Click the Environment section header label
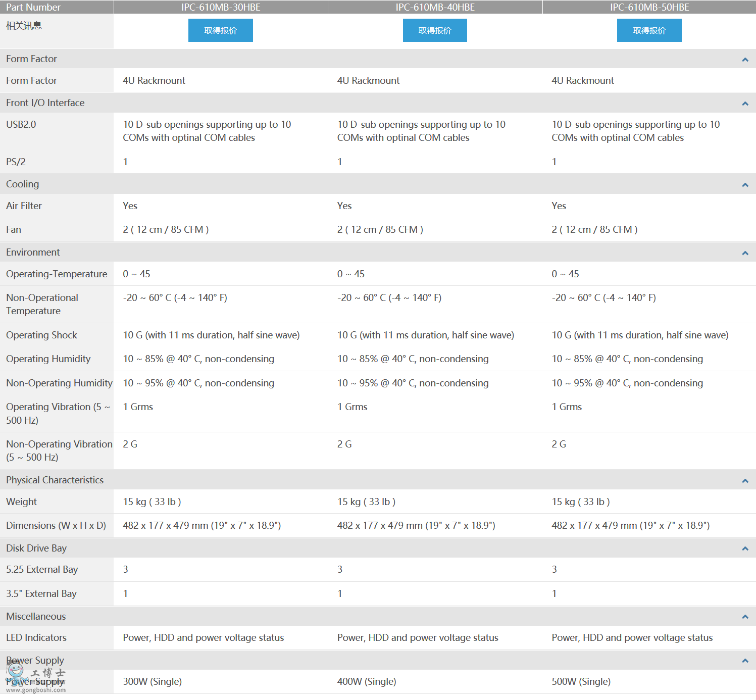Screen dimensions: 756x700 [33, 252]
